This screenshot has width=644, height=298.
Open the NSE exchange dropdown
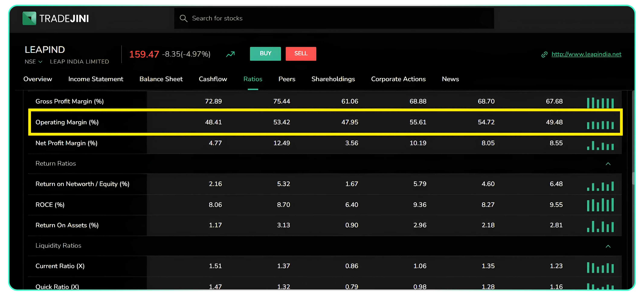34,61
